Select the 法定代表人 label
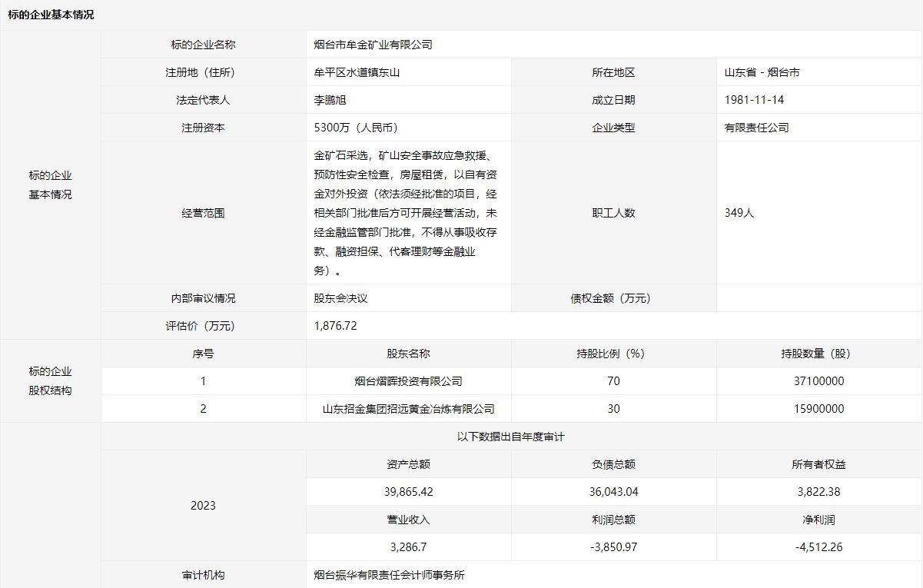Image resolution: width=923 pixels, height=588 pixels. pos(203,100)
